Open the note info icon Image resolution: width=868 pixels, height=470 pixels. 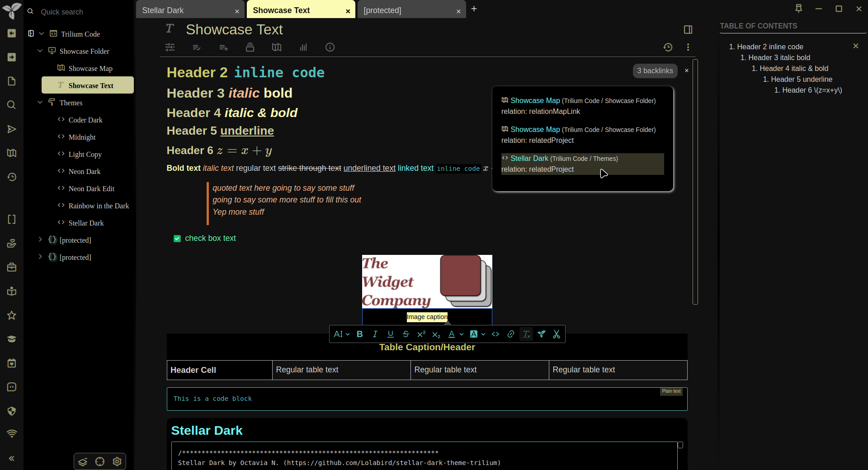(330, 47)
